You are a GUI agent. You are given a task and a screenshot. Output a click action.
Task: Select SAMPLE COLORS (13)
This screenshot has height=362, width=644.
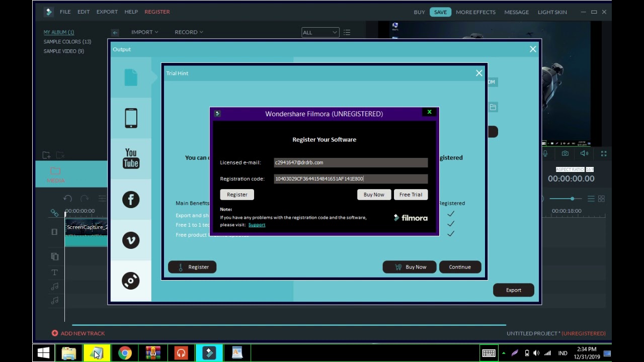[67, 42]
